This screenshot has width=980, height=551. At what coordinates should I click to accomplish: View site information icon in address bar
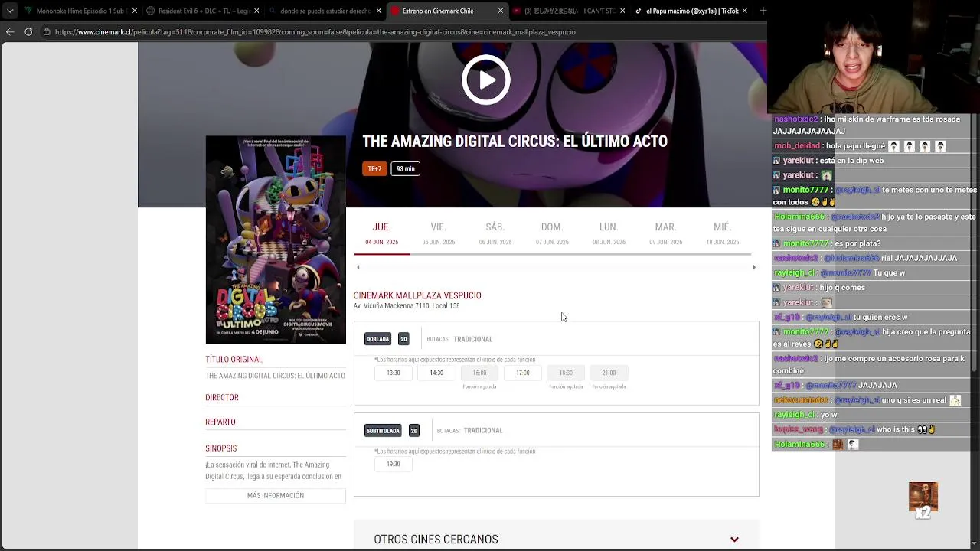click(x=47, y=32)
